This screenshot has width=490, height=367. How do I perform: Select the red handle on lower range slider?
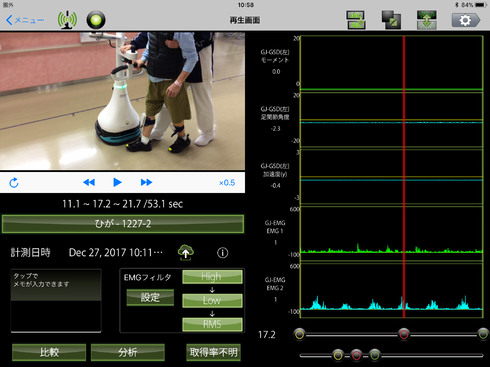356,355
